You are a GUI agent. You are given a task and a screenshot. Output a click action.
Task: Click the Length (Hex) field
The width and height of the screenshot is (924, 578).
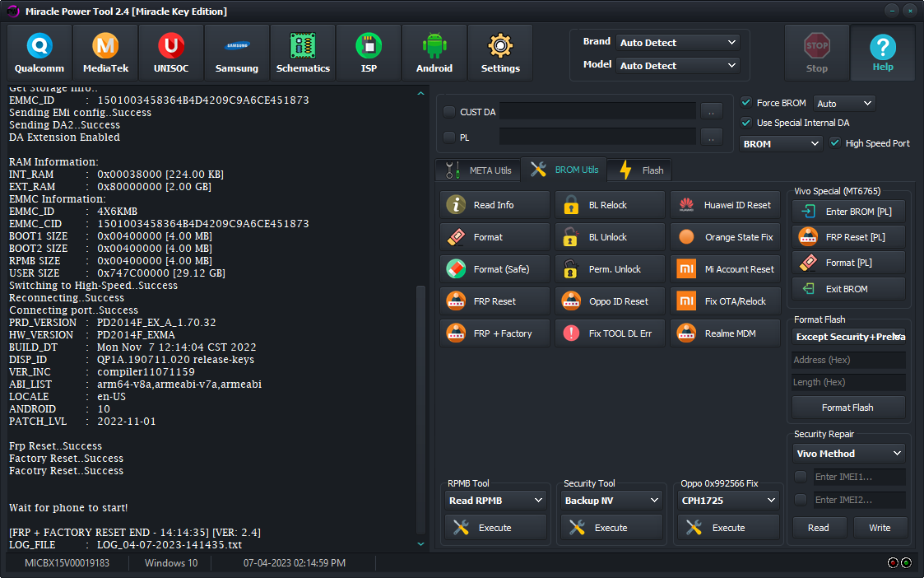848,382
